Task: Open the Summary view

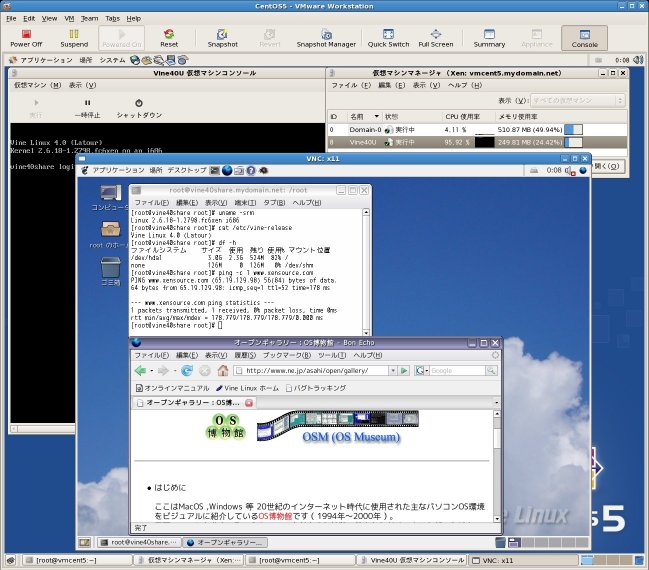Action: click(489, 38)
